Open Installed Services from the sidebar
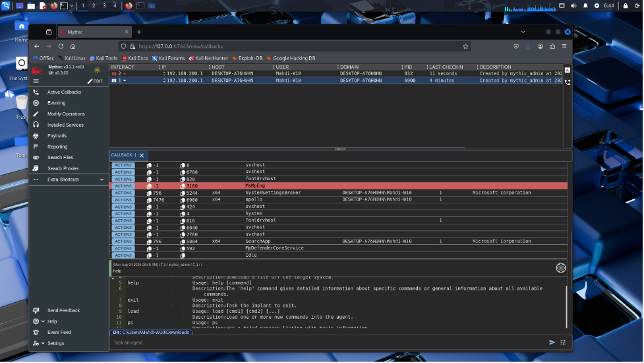 [65, 125]
